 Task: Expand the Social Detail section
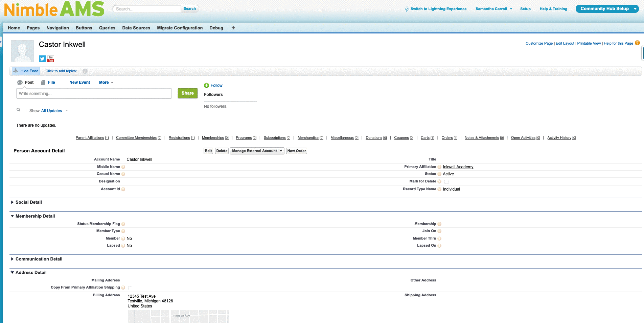coord(13,202)
